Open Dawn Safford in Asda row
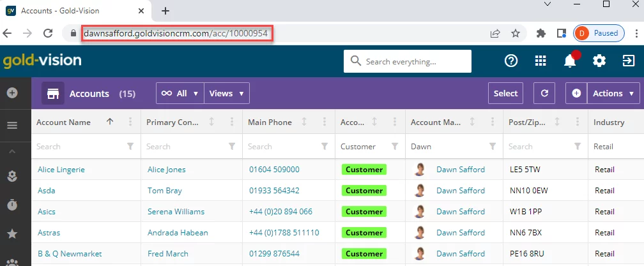 pos(461,191)
